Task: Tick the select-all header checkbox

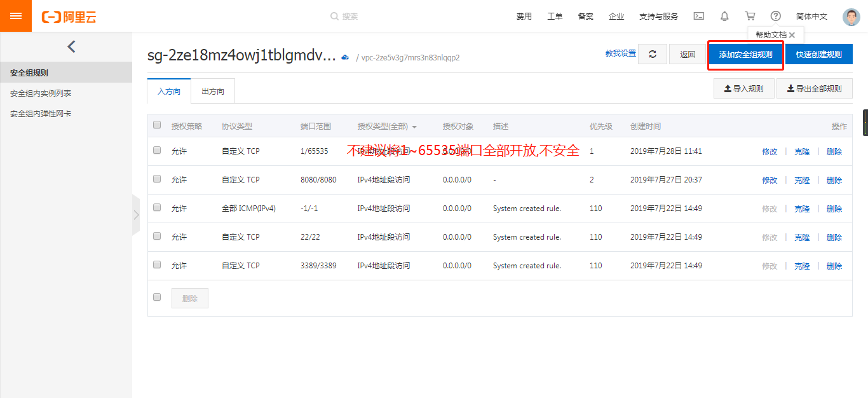Action: (157, 125)
